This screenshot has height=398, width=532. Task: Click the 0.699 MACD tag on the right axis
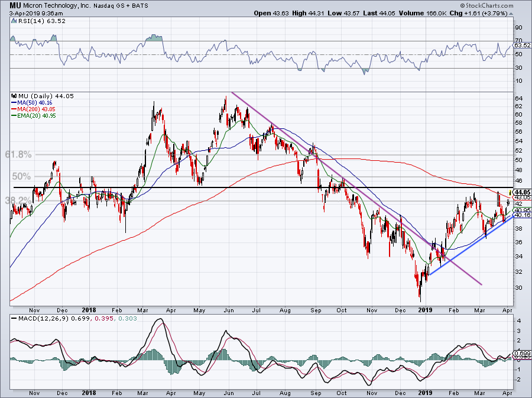tap(523, 354)
